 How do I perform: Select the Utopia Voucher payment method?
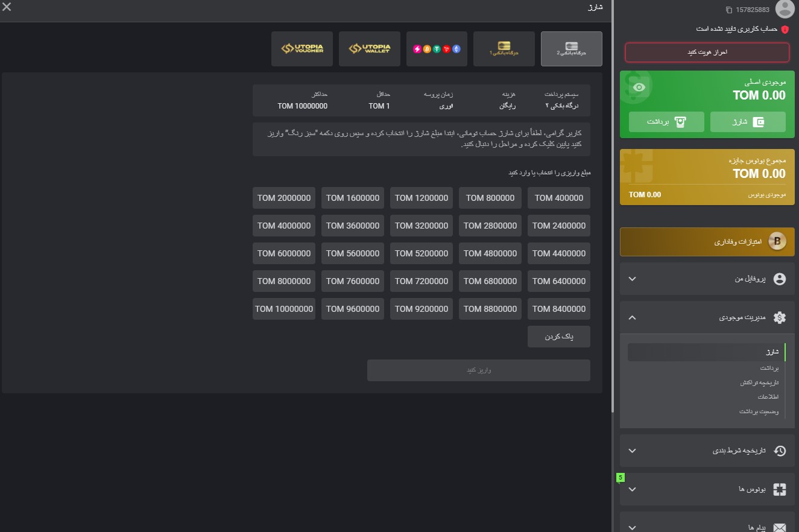pyautogui.click(x=302, y=49)
